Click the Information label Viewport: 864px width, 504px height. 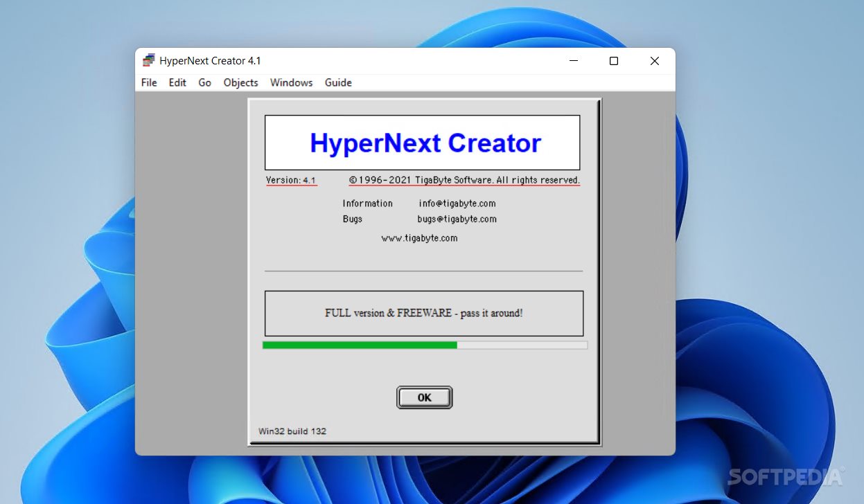tap(367, 204)
